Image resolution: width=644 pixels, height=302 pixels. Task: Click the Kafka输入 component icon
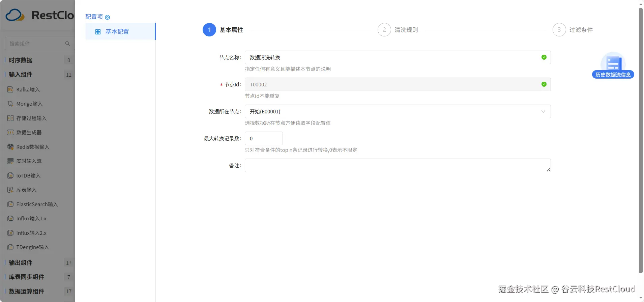pos(10,89)
